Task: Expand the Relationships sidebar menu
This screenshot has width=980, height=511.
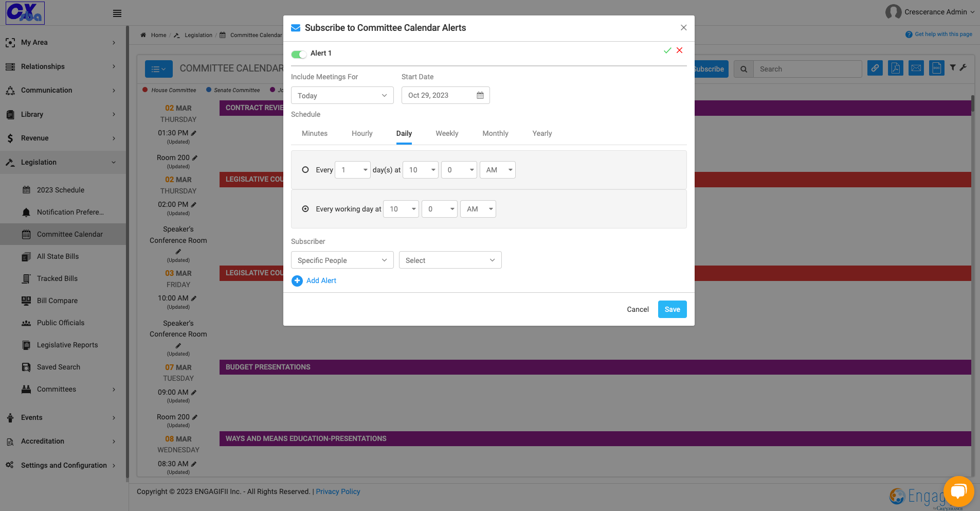Action: [63, 66]
